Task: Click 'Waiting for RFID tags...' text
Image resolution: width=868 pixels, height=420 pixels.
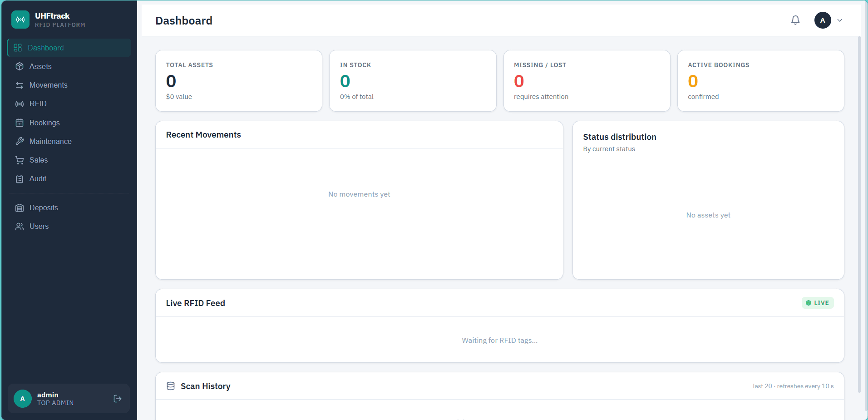Action: pos(500,341)
